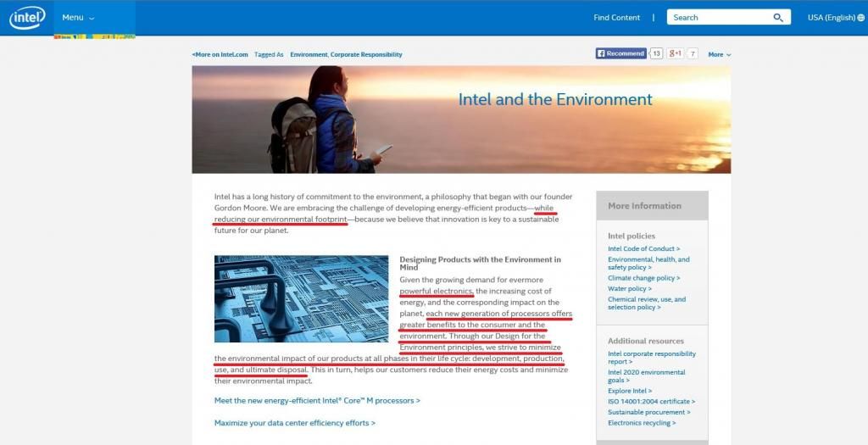Screen dimensions: 868x445
Task: Click the search magnifier icon
Action: click(x=778, y=18)
